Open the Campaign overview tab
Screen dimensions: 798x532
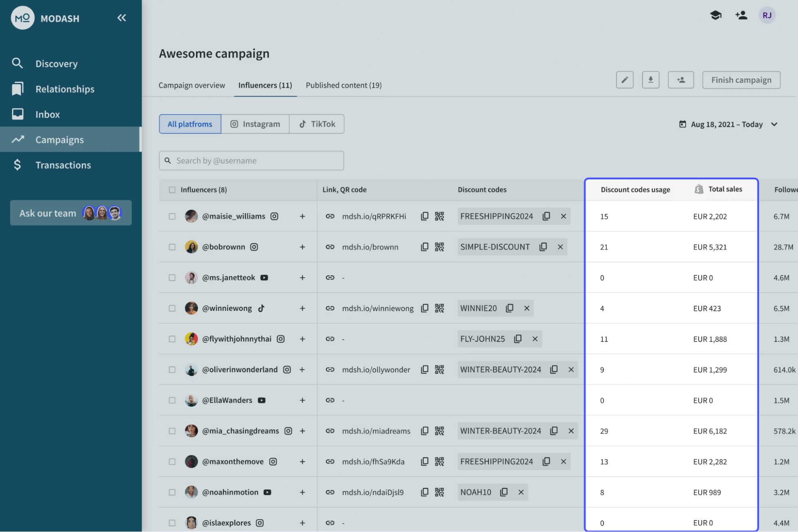pyautogui.click(x=192, y=85)
